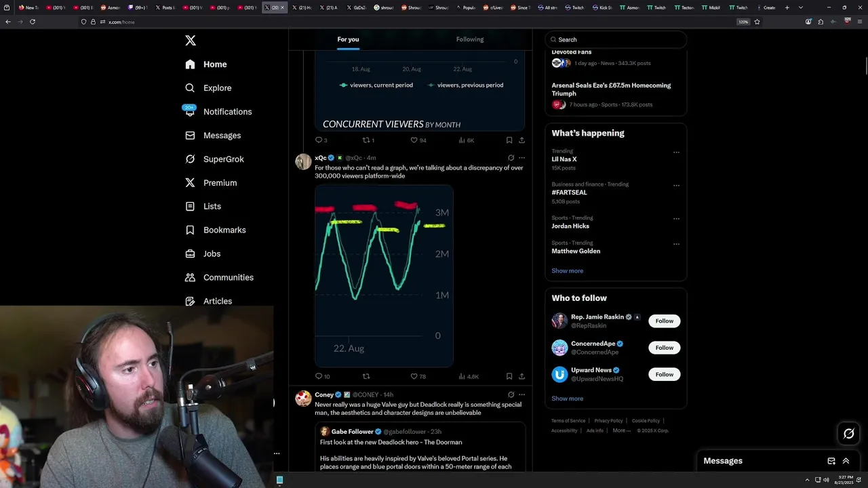
Task: Open Notifications in the sidebar
Action: click(x=218, y=112)
